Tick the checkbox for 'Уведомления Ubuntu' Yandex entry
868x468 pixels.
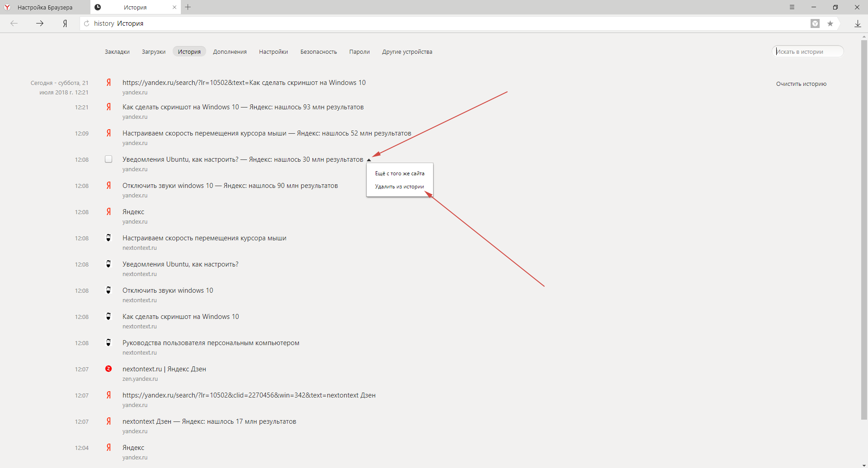(108, 159)
